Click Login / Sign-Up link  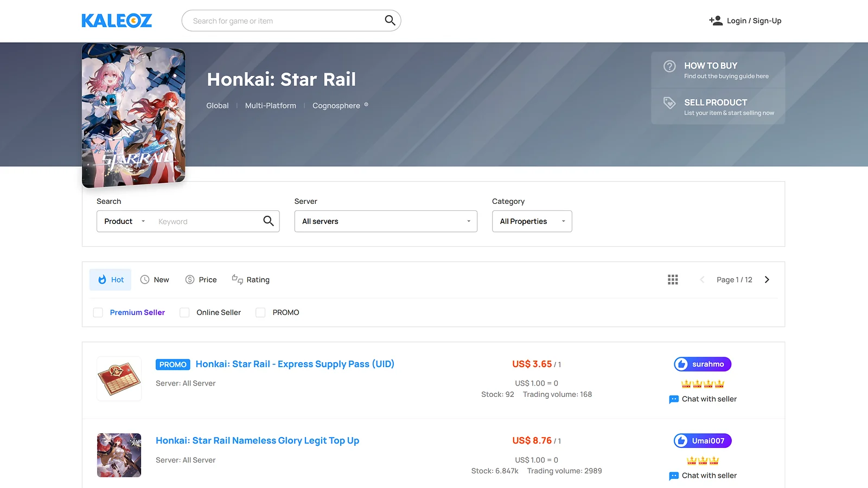click(754, 21)
